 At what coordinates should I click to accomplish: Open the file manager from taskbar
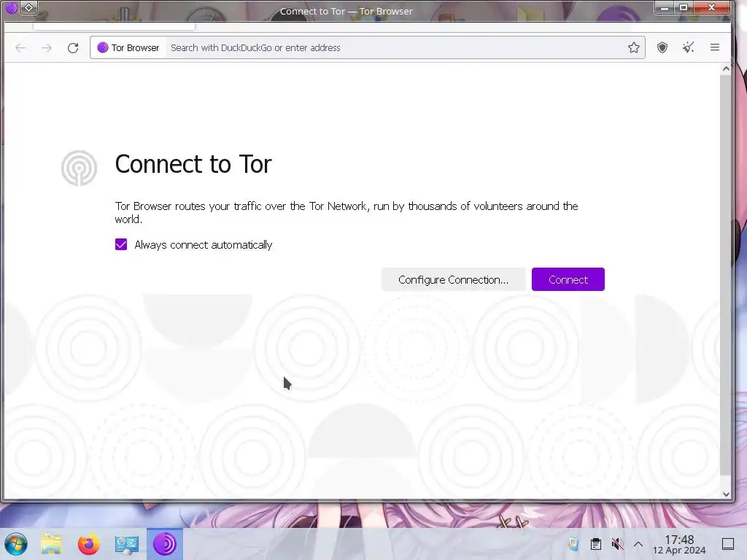pyautogui.click(x=51, y=544)
